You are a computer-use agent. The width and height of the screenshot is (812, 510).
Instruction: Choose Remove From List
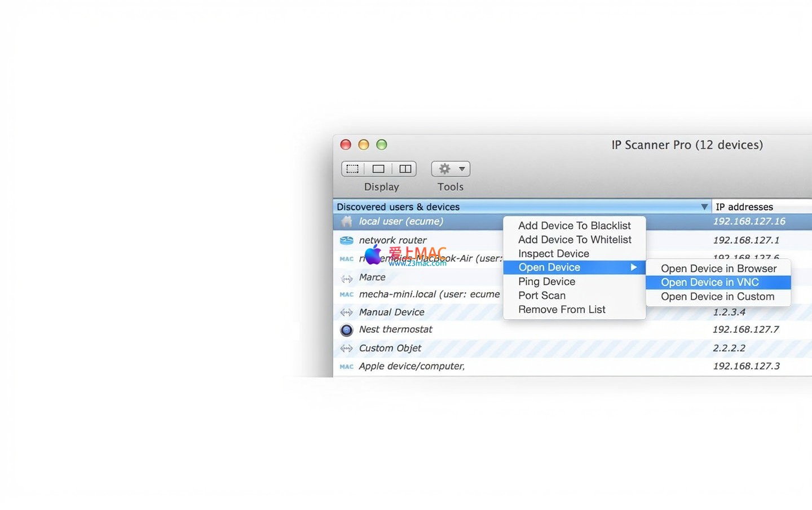(x=562, y=310)
